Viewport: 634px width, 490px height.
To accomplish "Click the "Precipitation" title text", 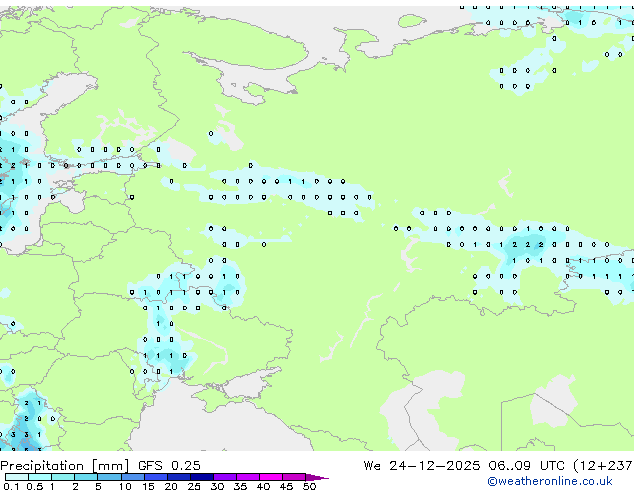I will [42, 466].
